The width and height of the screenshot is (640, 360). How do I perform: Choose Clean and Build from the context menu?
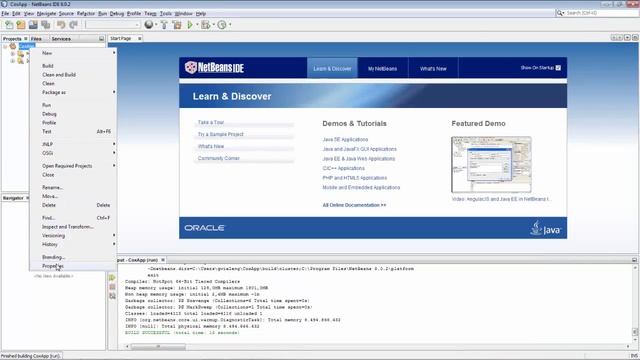[73, 75]
